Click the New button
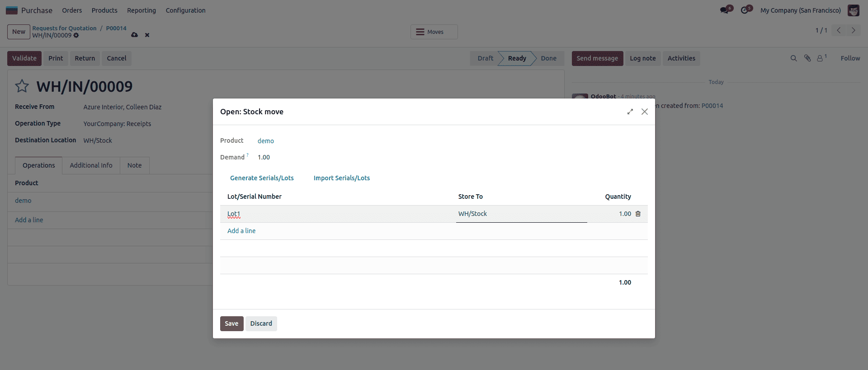 (x=19, y=32)
